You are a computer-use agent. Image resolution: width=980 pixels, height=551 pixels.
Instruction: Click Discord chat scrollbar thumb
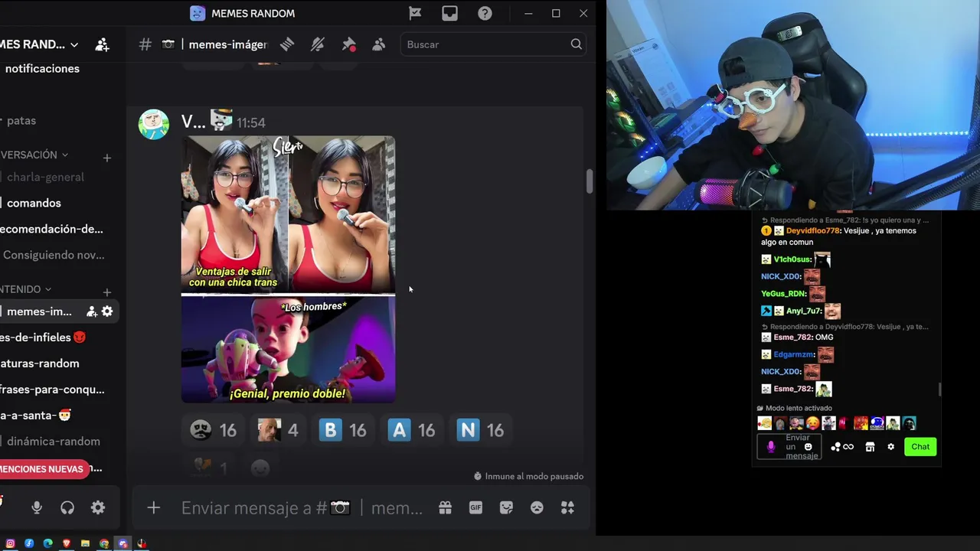pyautogui.click(x=590, y=181)
